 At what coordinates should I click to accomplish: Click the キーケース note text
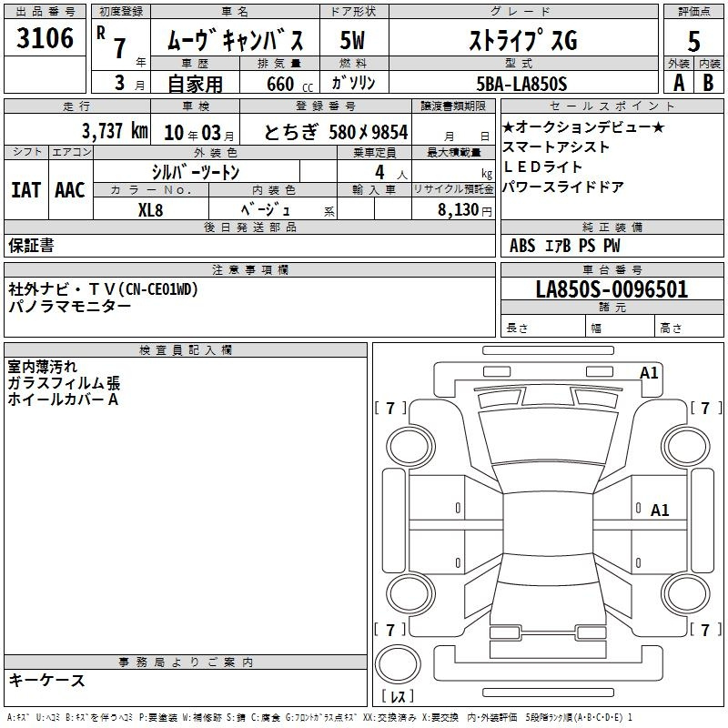point(47,680)
